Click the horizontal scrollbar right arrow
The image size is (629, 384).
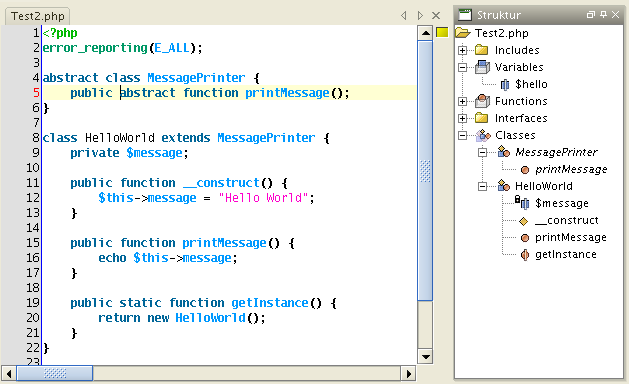click(408, 374)
